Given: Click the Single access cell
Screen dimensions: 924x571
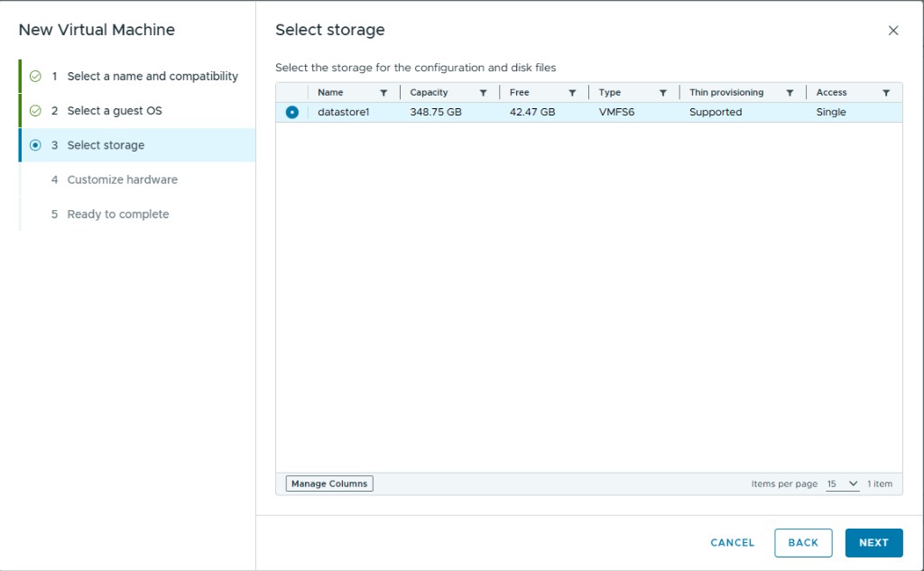Looking at the screenshot, I should point(831,112).
